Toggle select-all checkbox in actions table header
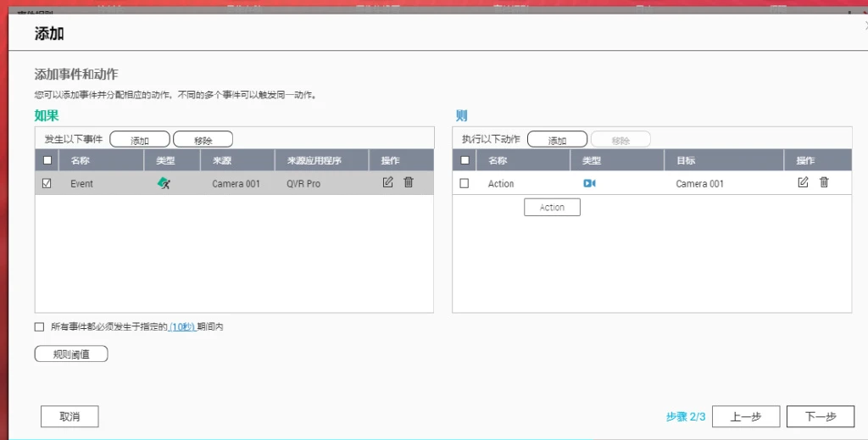This screenshot has height=440, width=868. [465, 160]
